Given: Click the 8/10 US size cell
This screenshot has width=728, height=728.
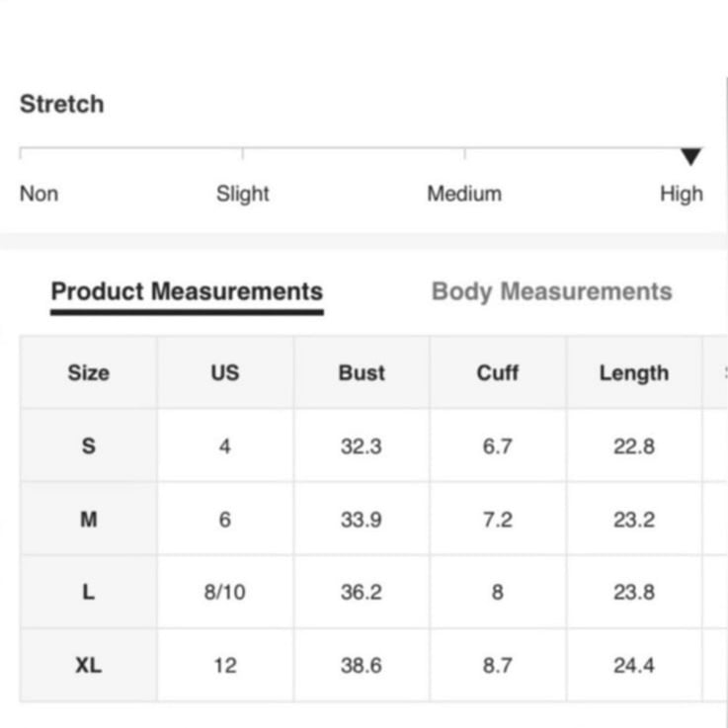Looking at the screenshot, I should tap(225, 592).
